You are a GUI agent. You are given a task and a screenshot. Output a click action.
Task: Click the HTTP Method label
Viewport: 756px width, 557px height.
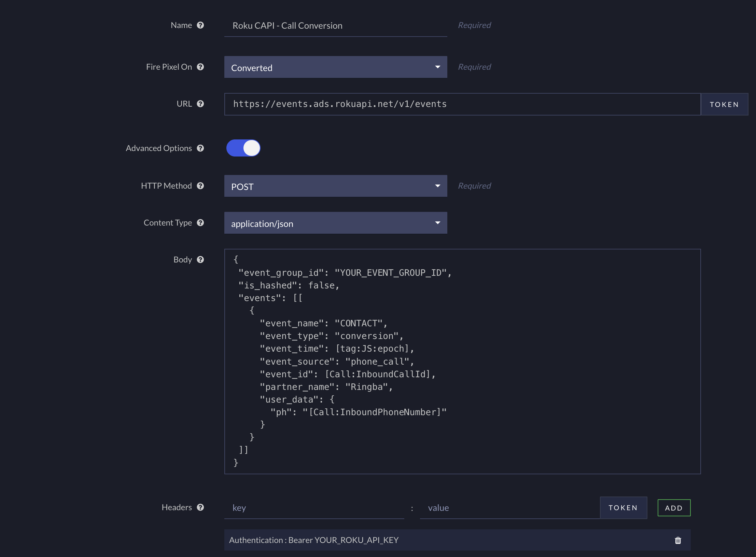click(166, 186)
